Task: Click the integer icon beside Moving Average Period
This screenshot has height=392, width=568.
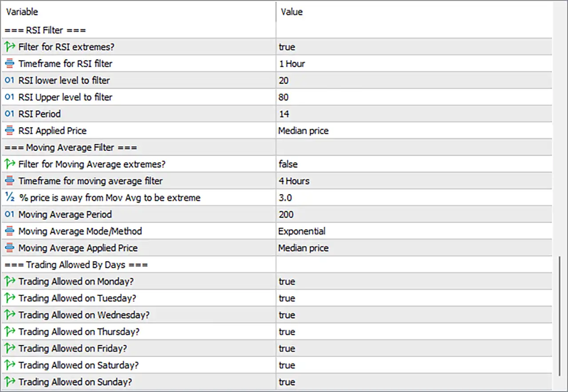Action: 9,215
